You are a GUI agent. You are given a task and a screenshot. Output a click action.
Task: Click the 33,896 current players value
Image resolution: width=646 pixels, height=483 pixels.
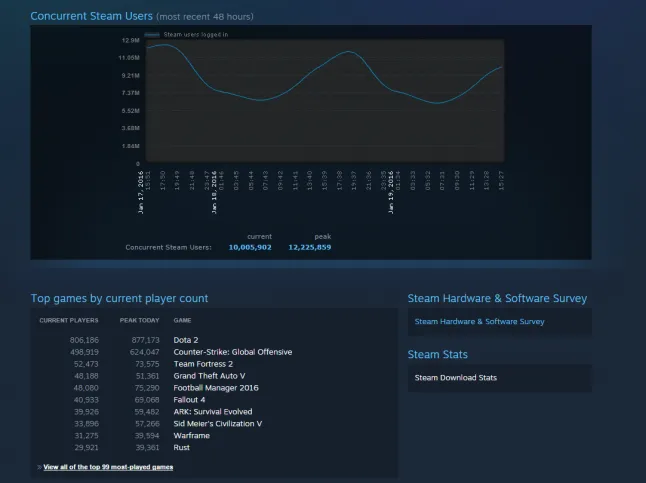coord(86,424)
